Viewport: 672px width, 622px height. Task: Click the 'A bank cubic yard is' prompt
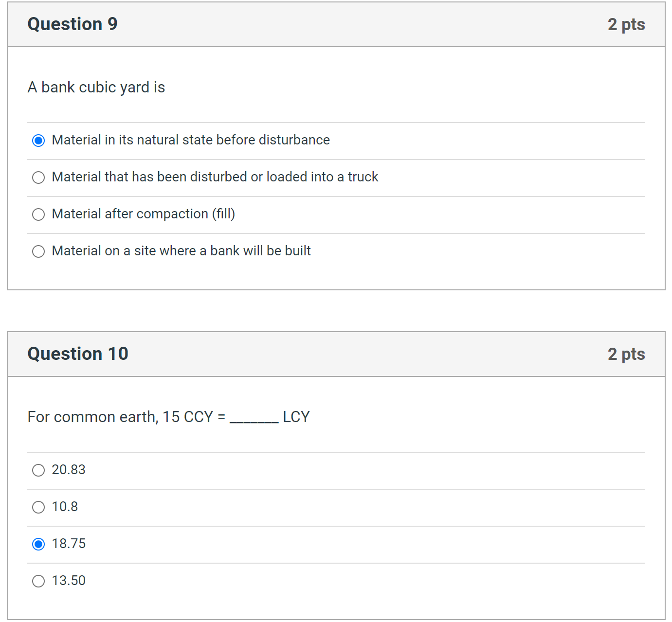[x=96, y=88]
